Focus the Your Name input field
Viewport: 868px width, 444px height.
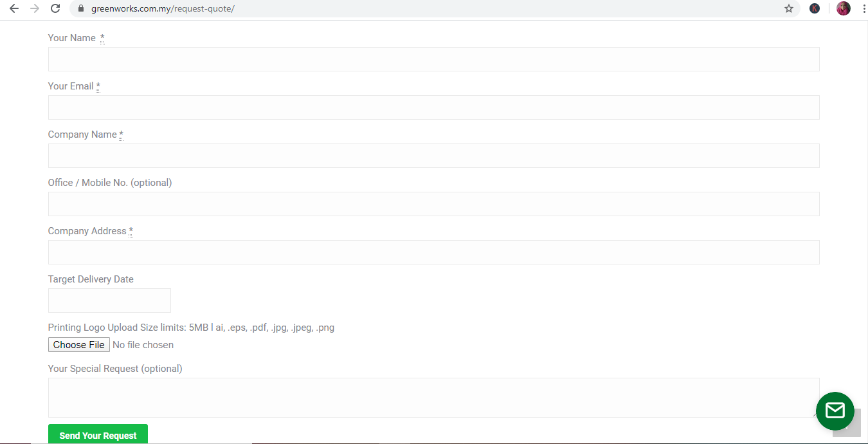coord(433,59)
